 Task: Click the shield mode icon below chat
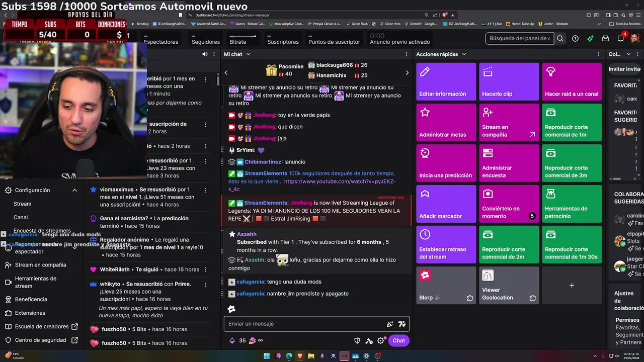tap(357, 340)
